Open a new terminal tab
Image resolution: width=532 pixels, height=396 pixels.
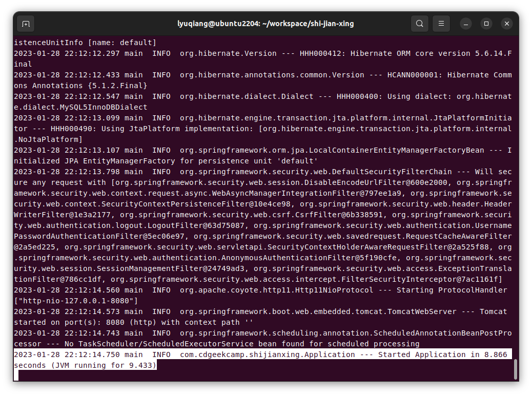26,24
